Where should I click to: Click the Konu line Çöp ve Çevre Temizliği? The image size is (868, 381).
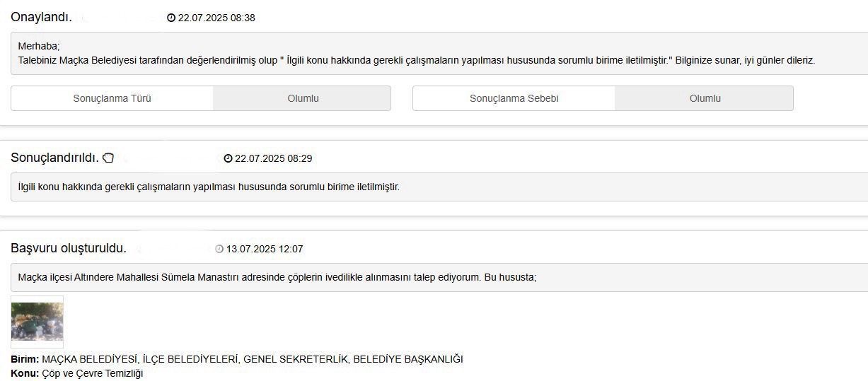coord(77,373)
